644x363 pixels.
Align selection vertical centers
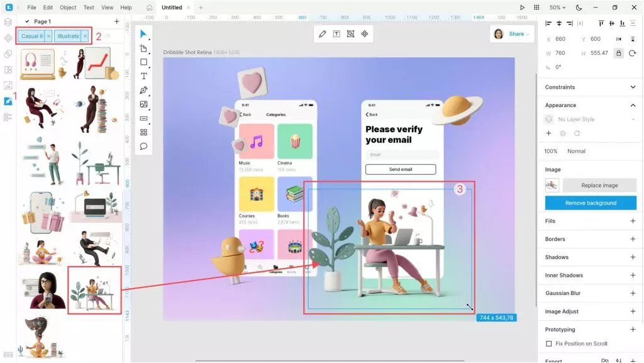tap(611, 23)
